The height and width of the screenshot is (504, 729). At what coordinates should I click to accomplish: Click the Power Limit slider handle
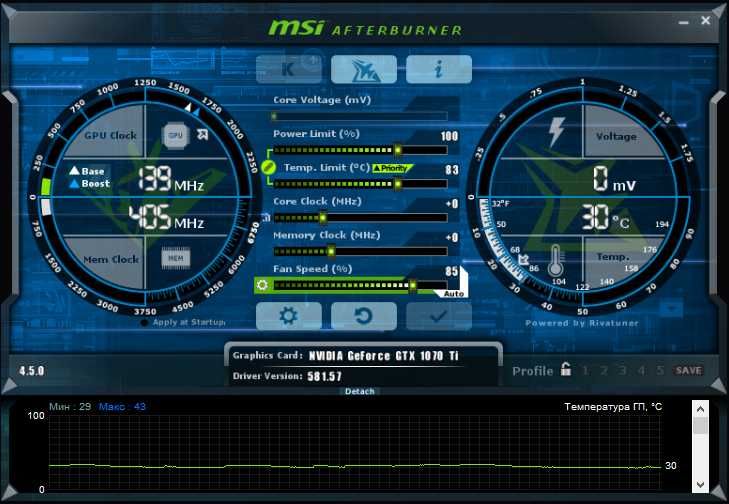[x=398, y=150]
